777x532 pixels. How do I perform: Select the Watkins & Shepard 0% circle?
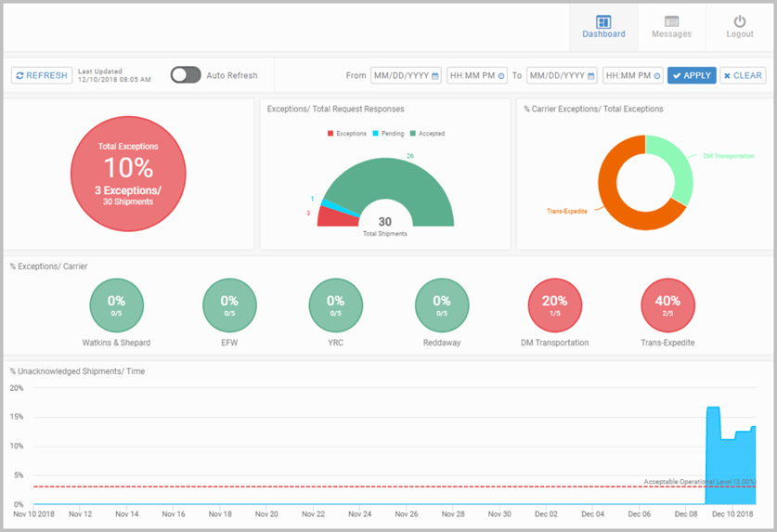tap(116, 305)
